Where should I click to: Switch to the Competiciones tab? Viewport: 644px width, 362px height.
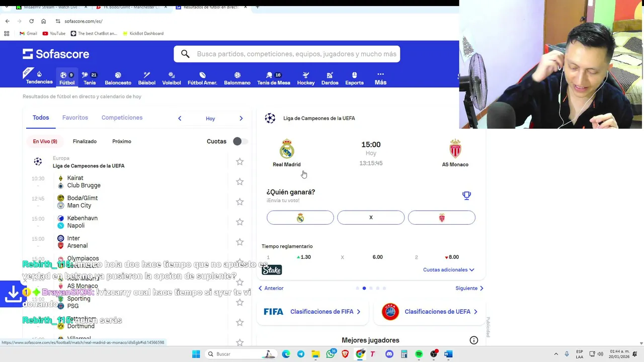pos(122,118)
